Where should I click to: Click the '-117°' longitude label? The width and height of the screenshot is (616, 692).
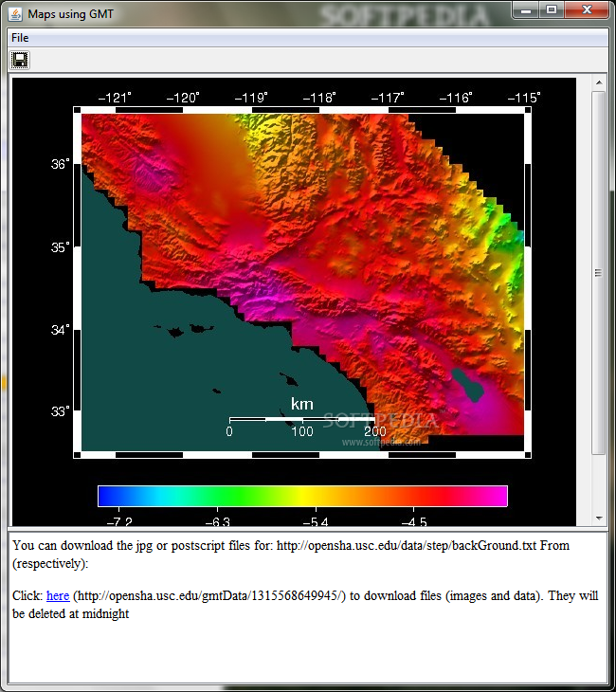pos(388,98)
